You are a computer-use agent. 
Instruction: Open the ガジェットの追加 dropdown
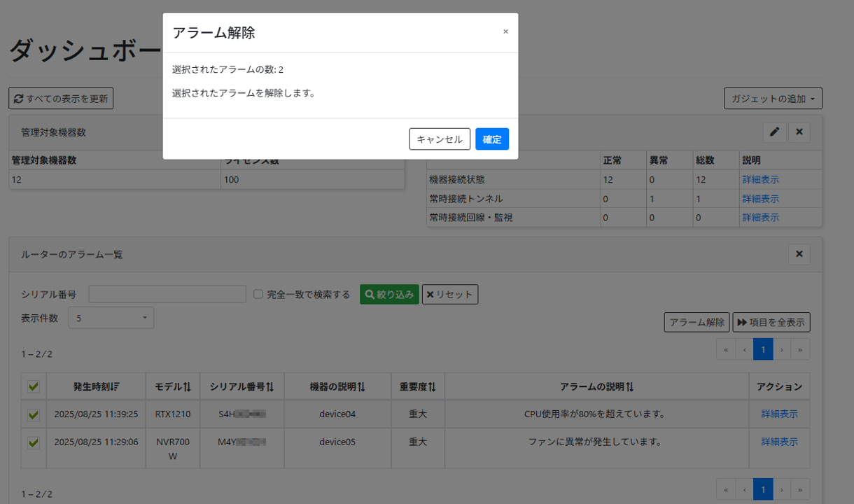tap(772, 98)
